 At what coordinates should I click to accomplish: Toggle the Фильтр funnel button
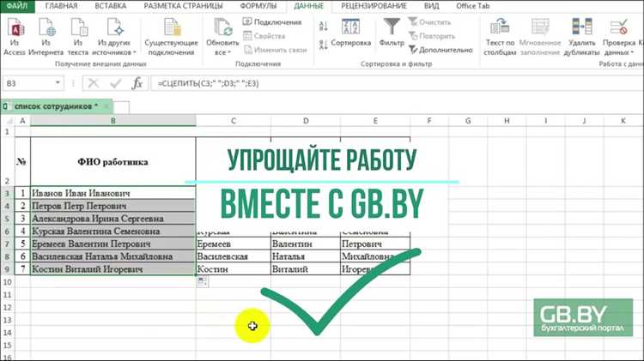coord(392,33)
